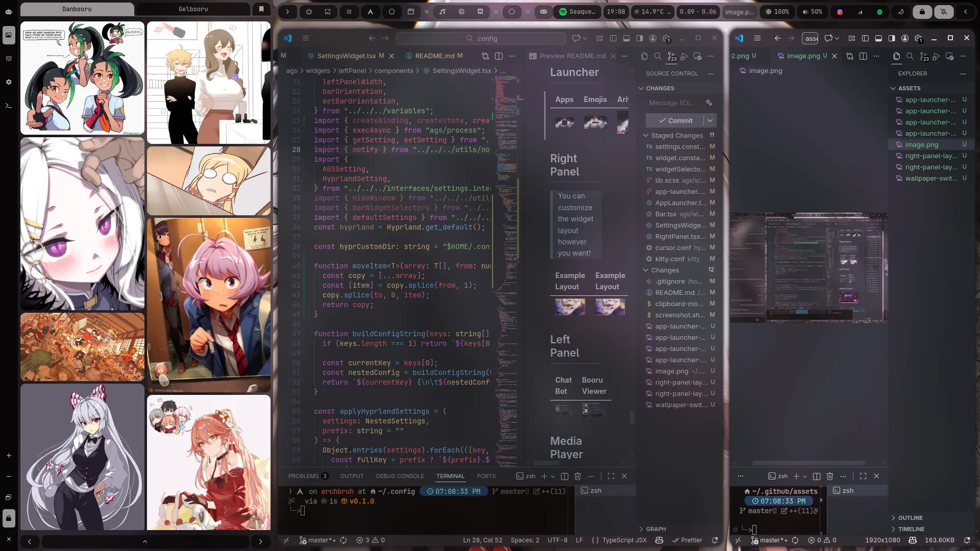Toggle bottom panel in image.png window
The image size is (980, 551).
[878, 38]
